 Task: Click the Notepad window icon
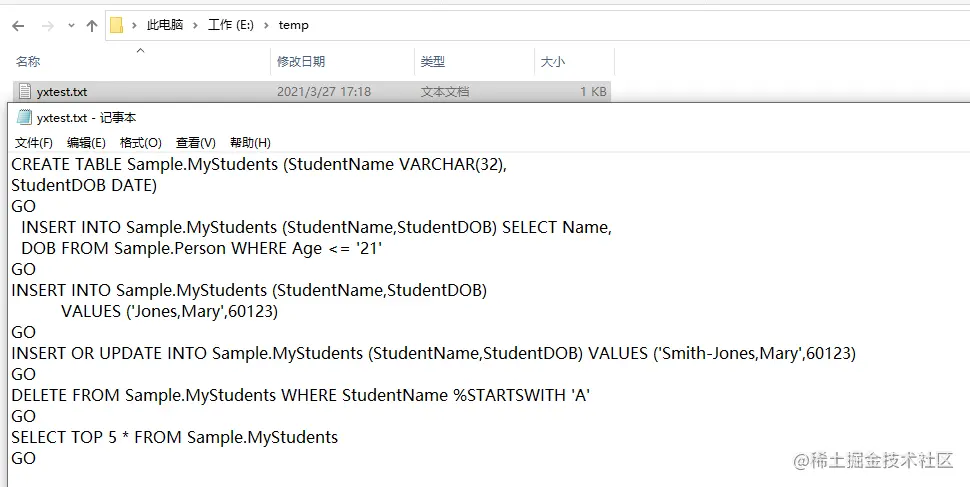[x=24, y=117]
